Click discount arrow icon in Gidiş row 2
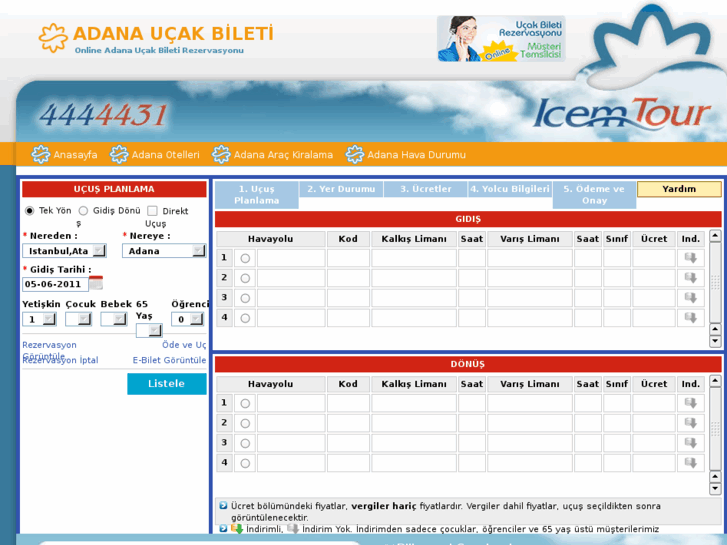Viewport: 727px width, 545px height. coord(691,278)
